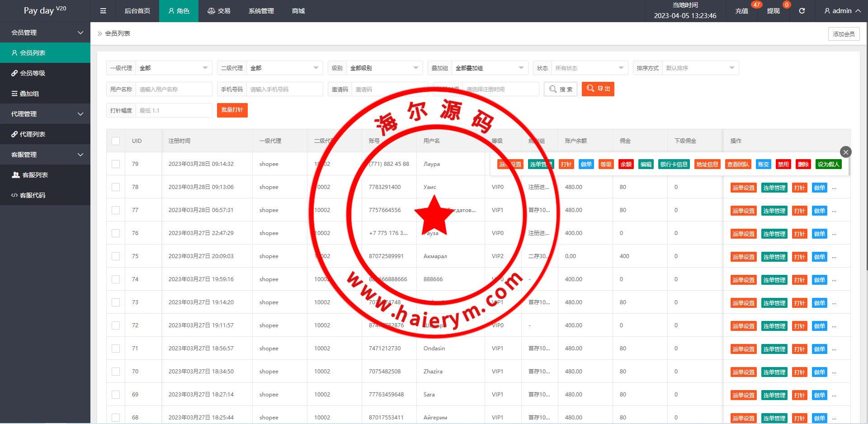868x424 pixels.
Task: Open the 一级代理 dropdown
Action: click(x=174, y=68)
